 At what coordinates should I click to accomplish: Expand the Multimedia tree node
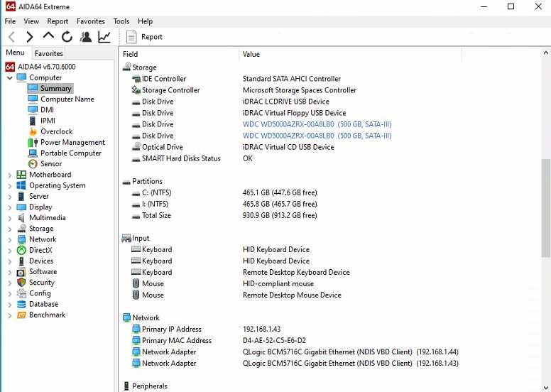pyautogui.click(x=10, y=218)
